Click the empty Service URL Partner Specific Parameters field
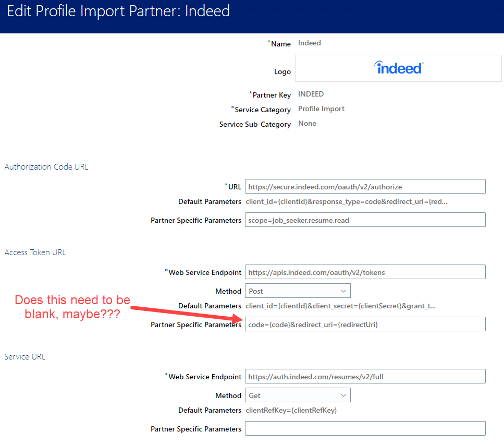504x444 pixels. (x=365, y=428)
